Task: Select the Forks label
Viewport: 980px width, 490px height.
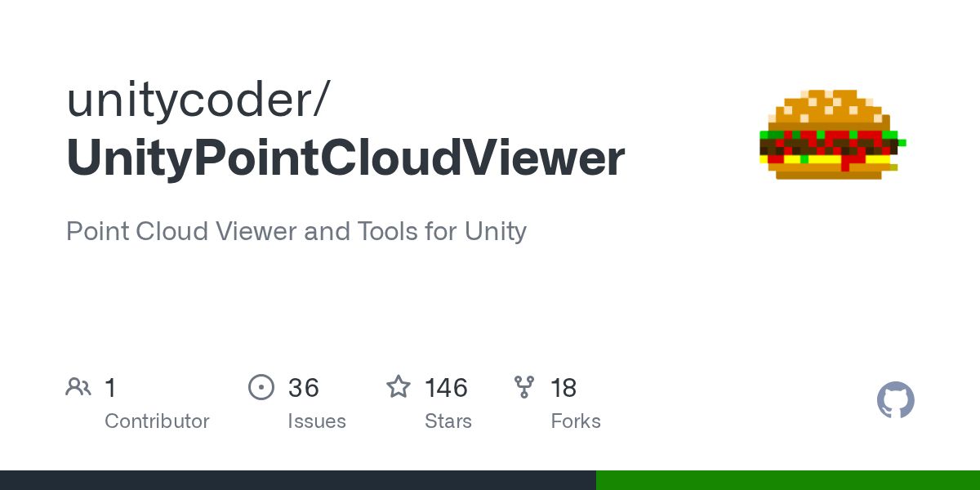Action: coord(576,421)
